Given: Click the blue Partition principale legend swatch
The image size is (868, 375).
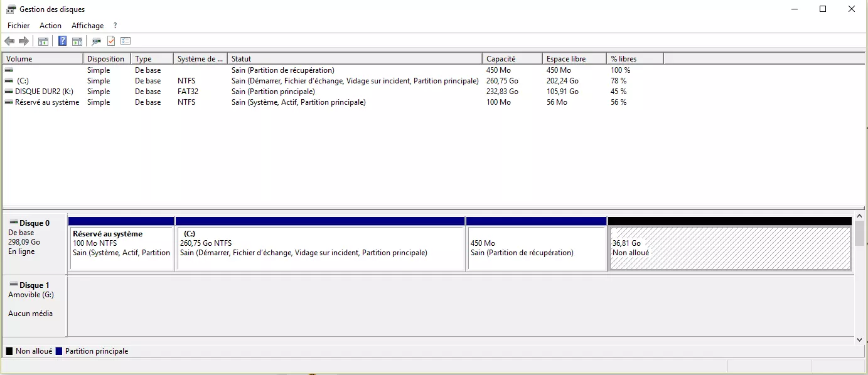Looking at the screenshot, I should (x=58, y=351).
